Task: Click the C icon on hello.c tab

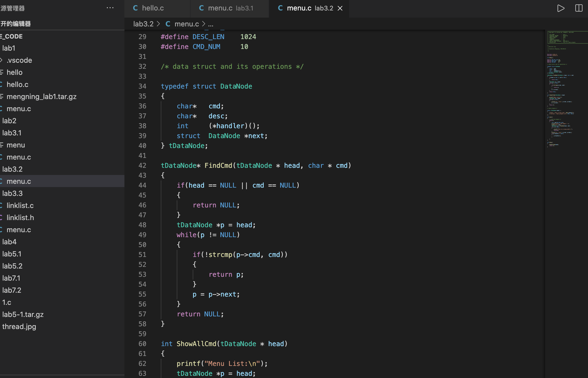Action: (135, 8)
